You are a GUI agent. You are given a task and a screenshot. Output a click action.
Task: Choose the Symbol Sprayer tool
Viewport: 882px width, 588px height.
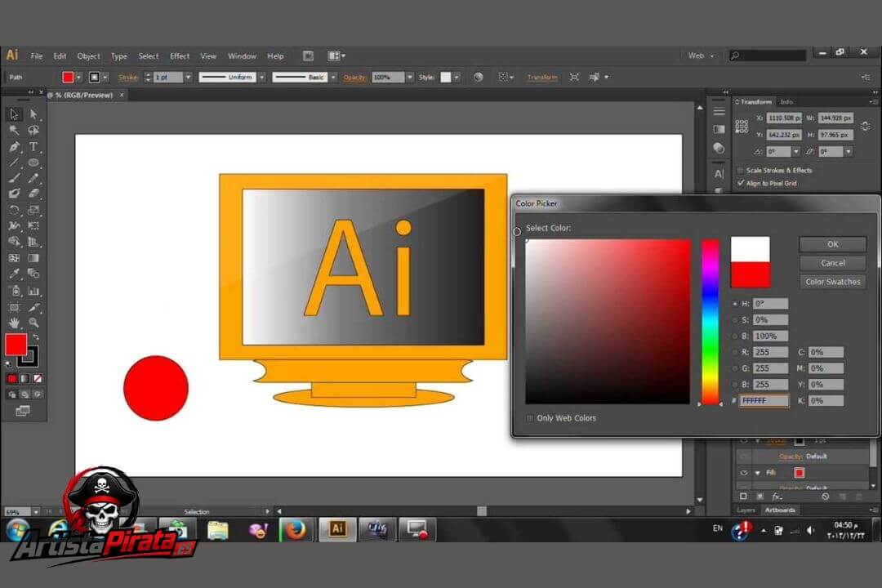pyautogui.click(x=14, y=291)
